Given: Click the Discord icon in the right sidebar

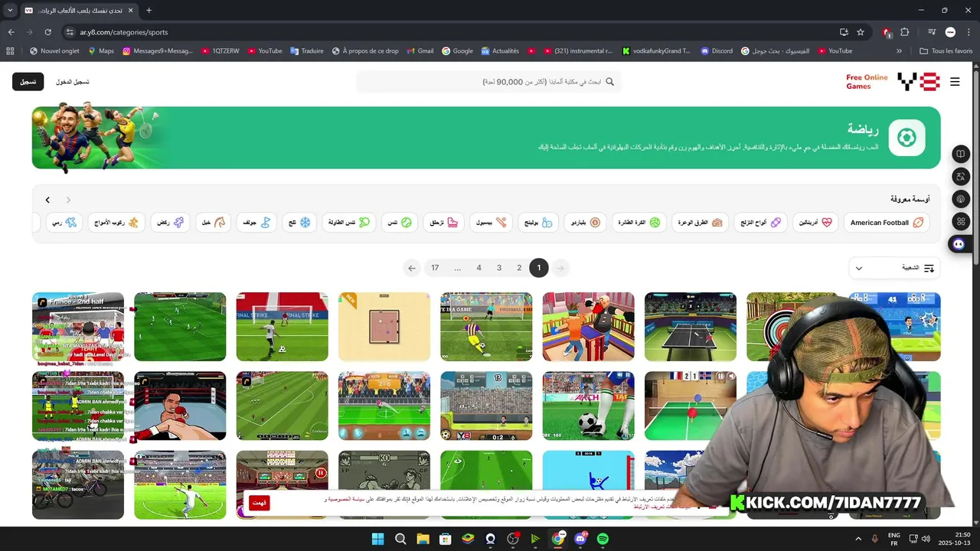Looking at the screenshot, I should point(959,244).
